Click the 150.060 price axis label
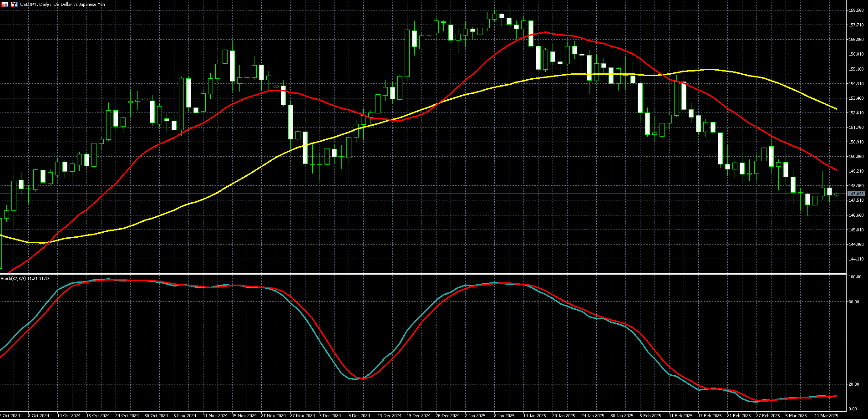Viewport: 868px width, 419px height. [x=856, y=157]
